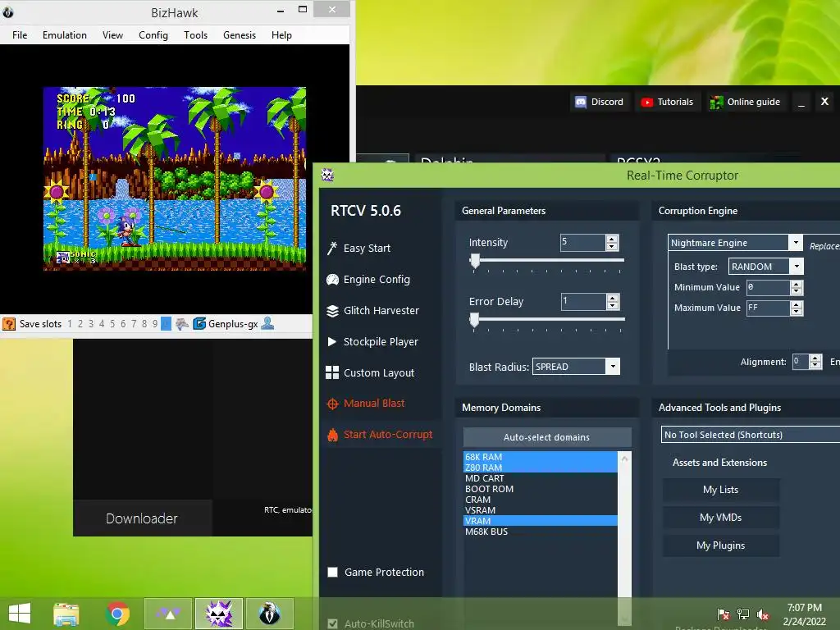Viewport: 840px width, 630px height.
Task: Select the VSRAM memory domain
Action: coord(540,510)
